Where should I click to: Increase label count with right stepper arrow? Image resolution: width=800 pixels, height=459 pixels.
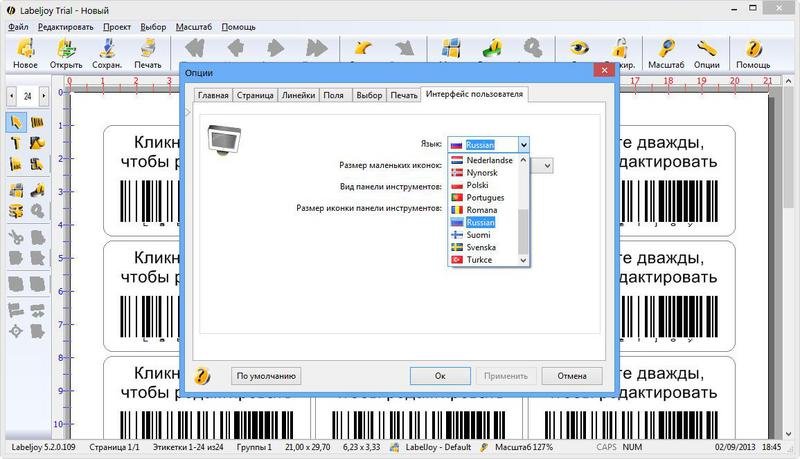click(x=44, y=95)
